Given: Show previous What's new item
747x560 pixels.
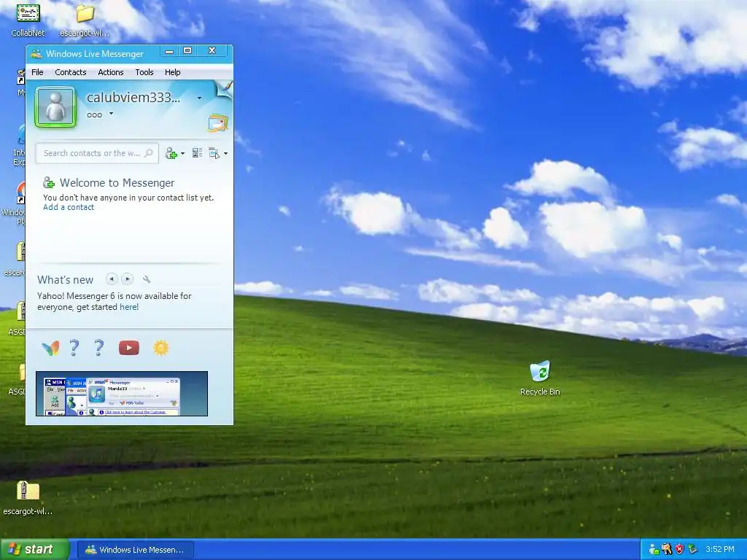Looking at the screenshot, I should pyautogui.click(x=112, y=279).
